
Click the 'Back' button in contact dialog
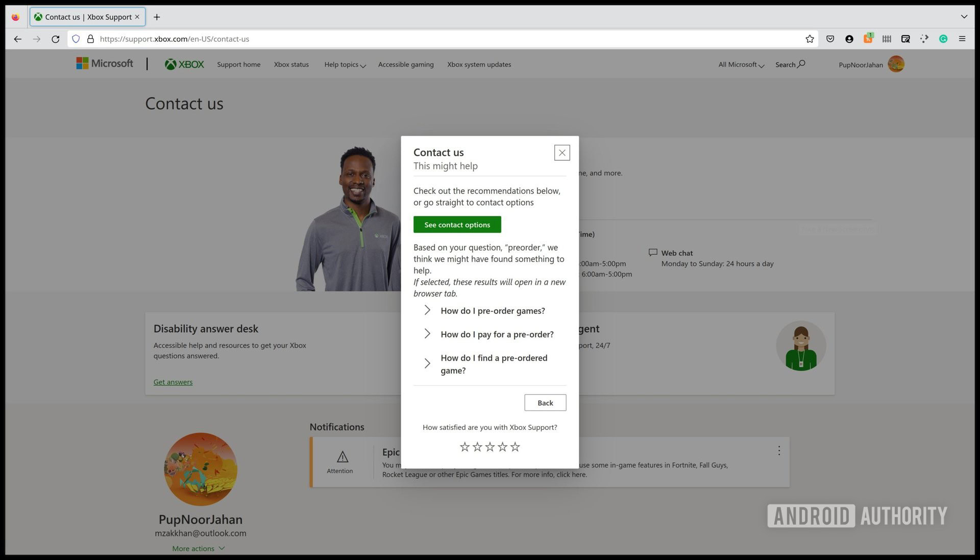point(545,402)
